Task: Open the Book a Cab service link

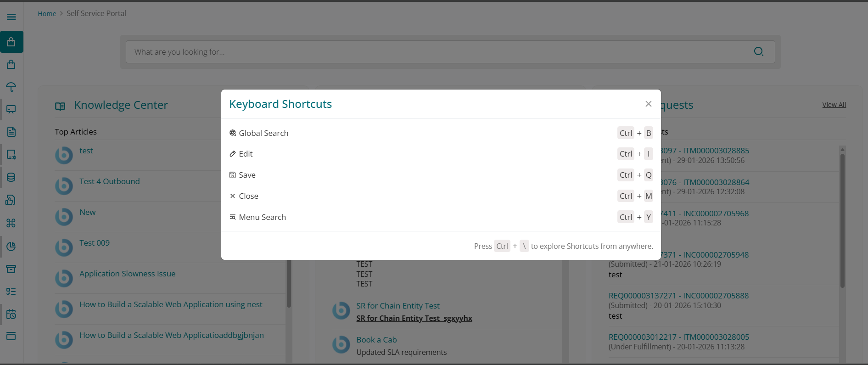Action: tap(376, 340)
